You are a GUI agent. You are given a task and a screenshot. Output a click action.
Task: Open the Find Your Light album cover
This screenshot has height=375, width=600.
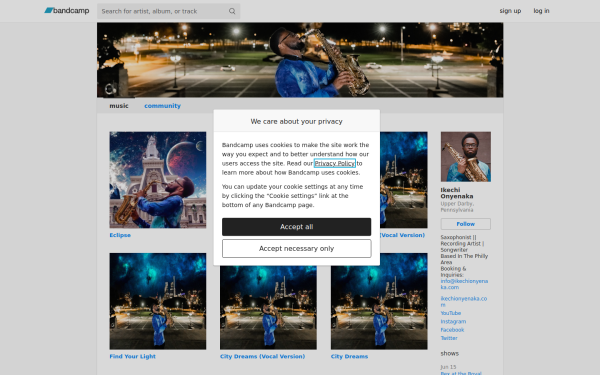(158, 301)
